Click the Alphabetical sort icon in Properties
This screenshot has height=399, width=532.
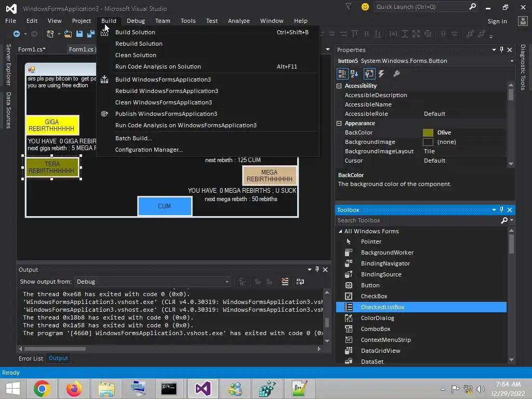(354, 73)
